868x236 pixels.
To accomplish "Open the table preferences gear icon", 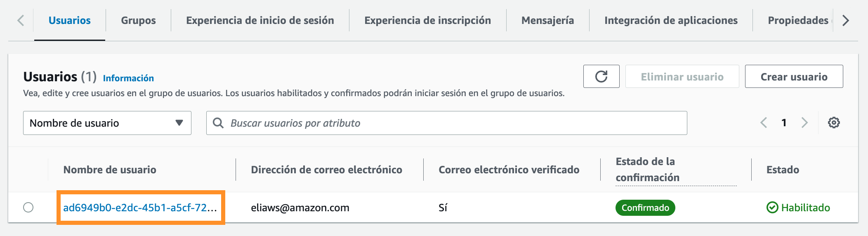I will [834, 123].
